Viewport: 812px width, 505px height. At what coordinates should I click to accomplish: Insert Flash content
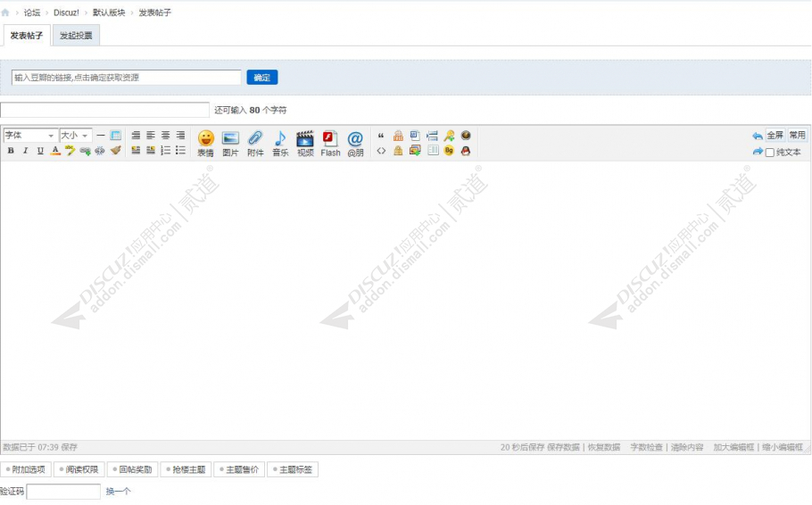point(330,144)
